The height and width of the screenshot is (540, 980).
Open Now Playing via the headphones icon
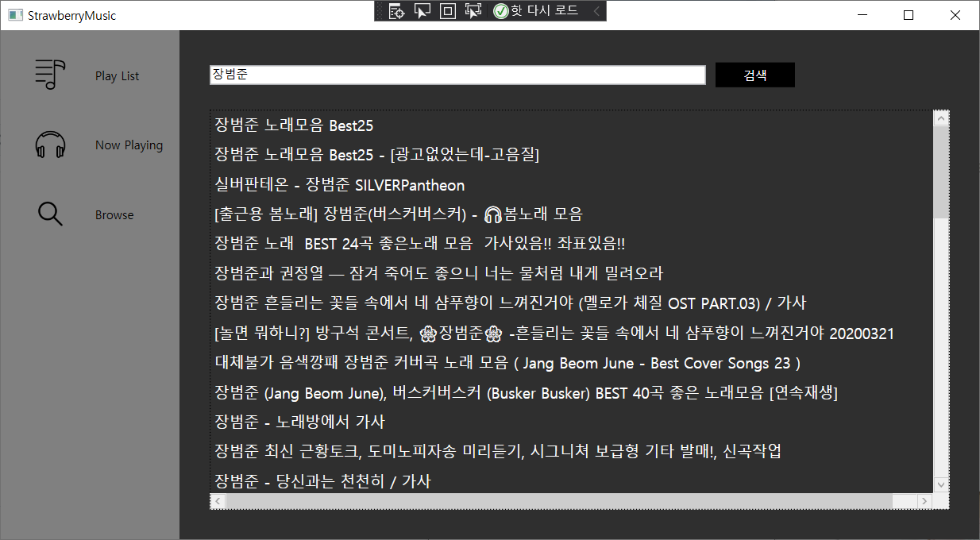pos(49,144)
